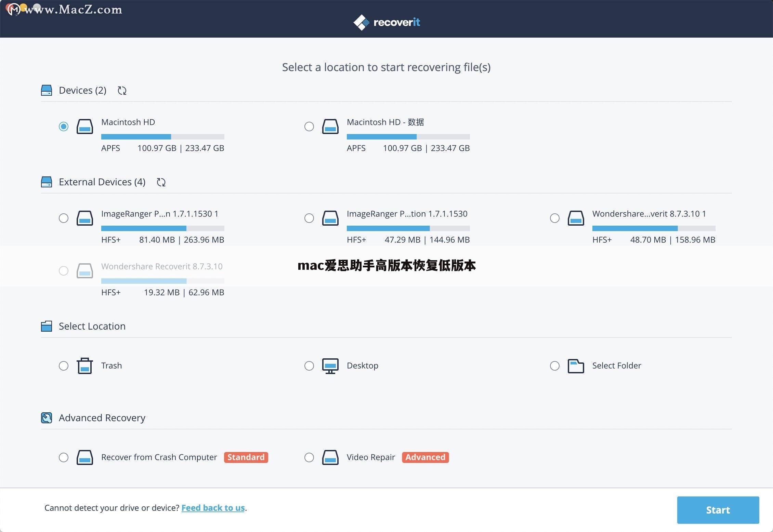Image resolution: width=773 pixels, height=532 pixels.
Task: Click the Macintosh HD - 数据 drive icon
Action: (x=330, y=127)
